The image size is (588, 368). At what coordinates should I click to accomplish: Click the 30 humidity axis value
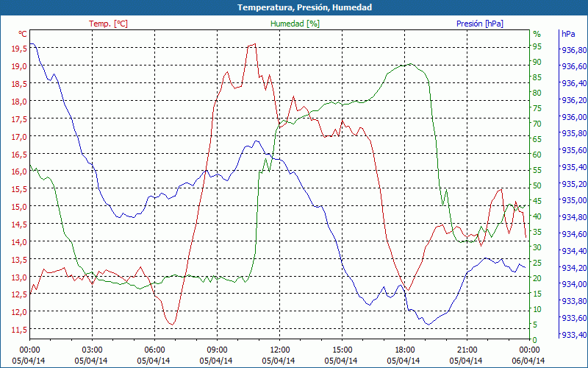coord(537,247)
